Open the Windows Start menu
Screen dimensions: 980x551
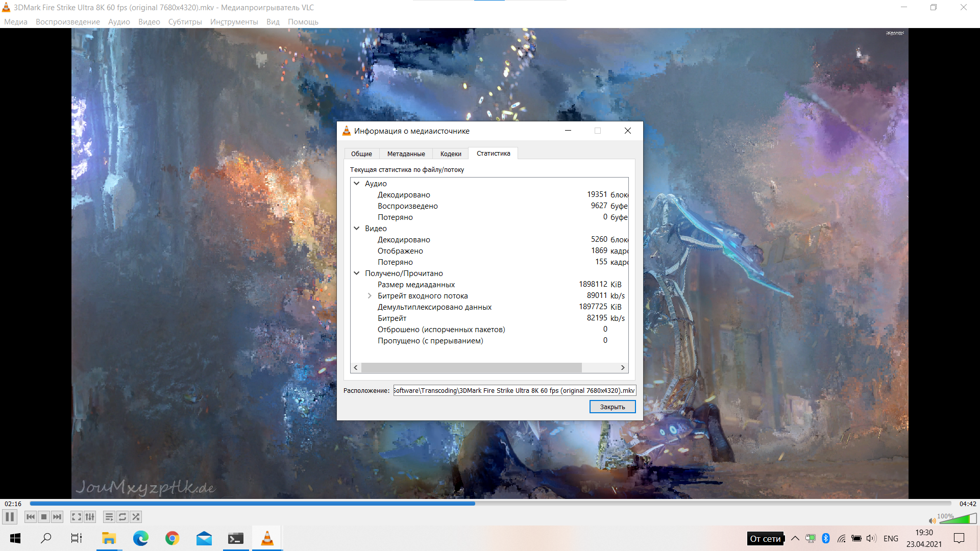(15, 538)
